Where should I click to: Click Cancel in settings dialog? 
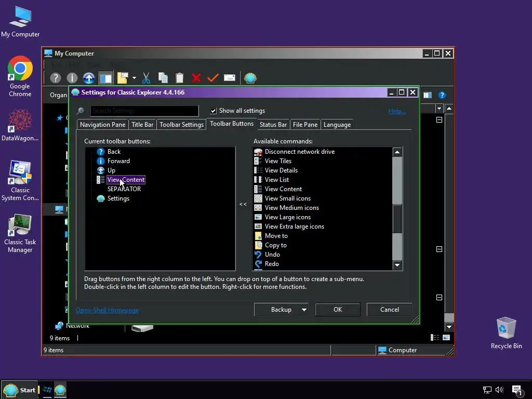(390, 310)
